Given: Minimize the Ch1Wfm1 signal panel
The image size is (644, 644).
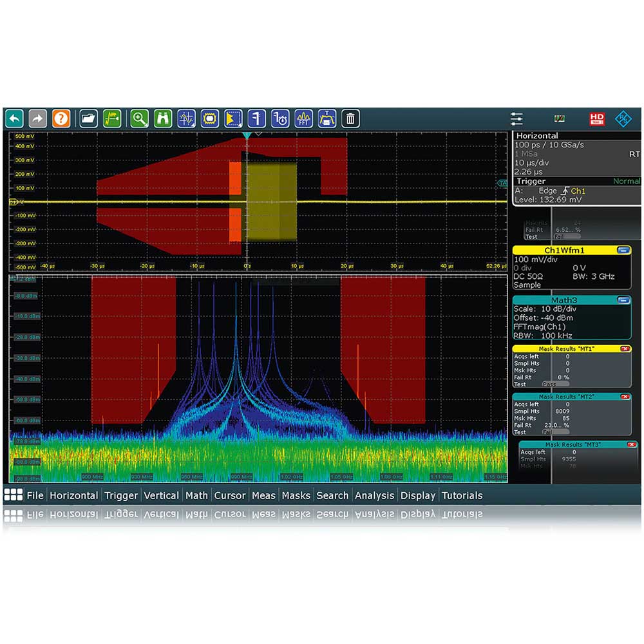Looking at the screenshot, I should 623,251.
